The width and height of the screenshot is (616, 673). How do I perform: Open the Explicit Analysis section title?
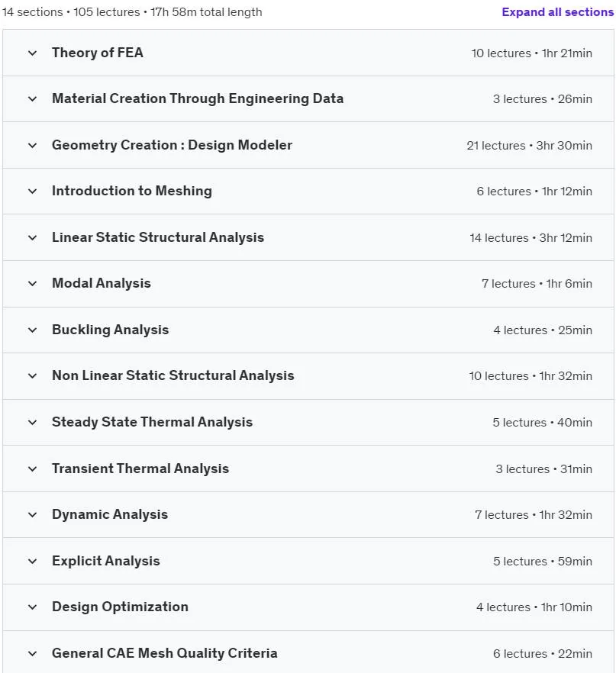tap(105, 561)
